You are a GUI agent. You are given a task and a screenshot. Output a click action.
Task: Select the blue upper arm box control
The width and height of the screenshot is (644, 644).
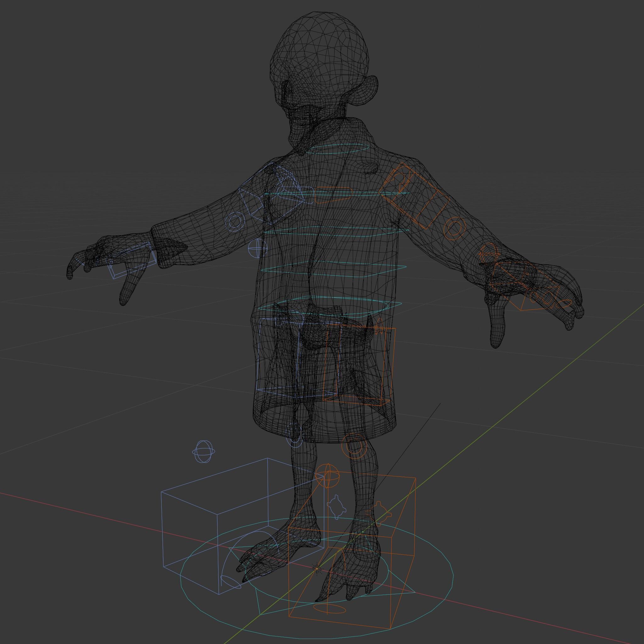point(272,194)
